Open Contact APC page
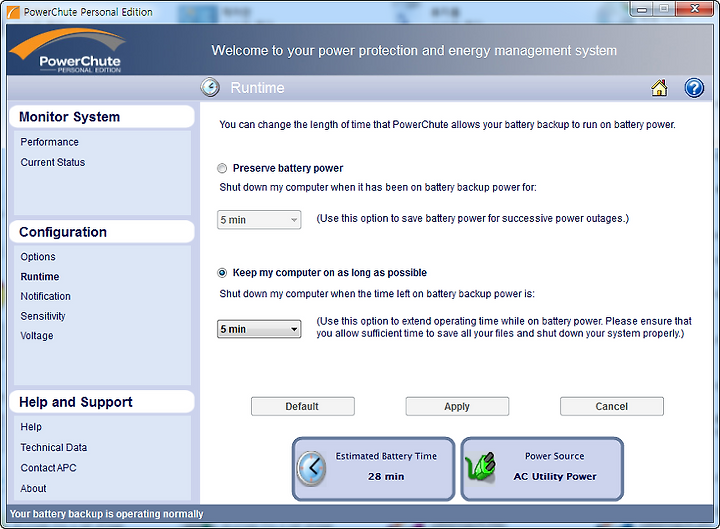The width and height of the screenshot is (720, 529). click(x=48, y=467)
